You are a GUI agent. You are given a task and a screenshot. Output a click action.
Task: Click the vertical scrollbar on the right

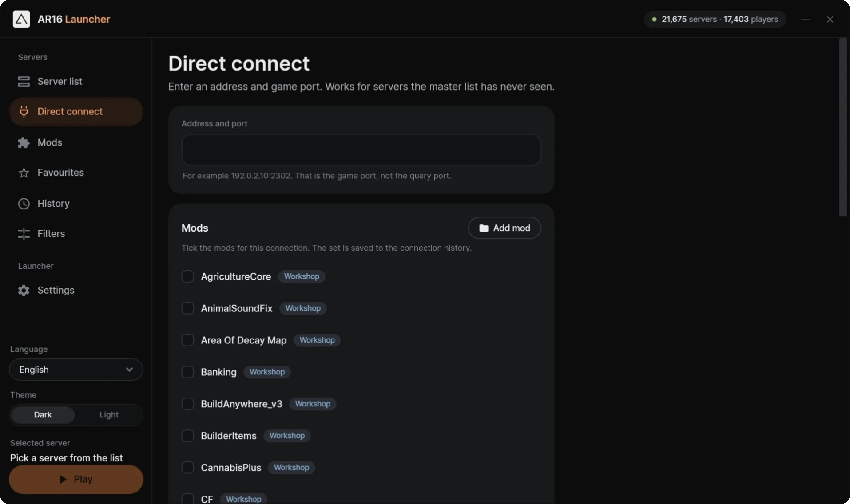coord(843,127)
